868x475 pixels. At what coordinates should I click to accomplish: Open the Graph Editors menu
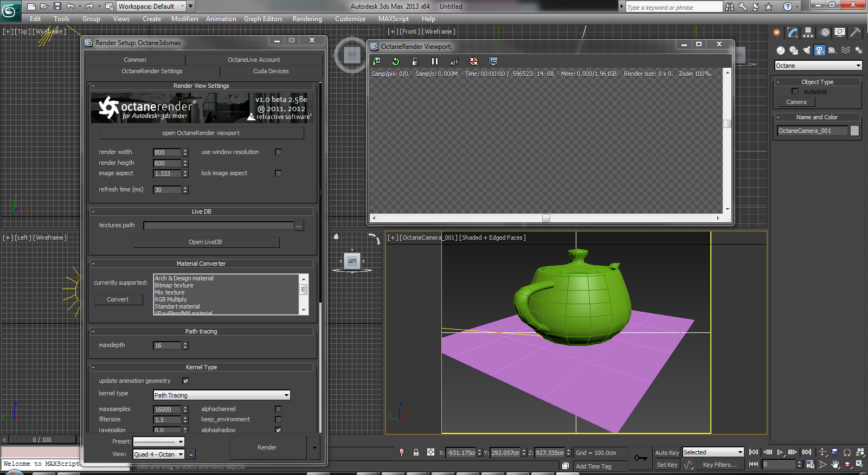pyautogui.click(x=263, y=19)
